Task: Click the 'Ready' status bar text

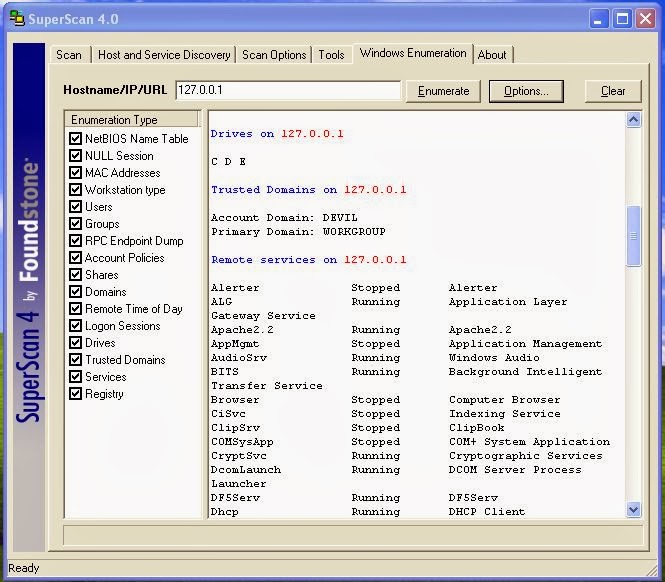Action: (23, 568)
